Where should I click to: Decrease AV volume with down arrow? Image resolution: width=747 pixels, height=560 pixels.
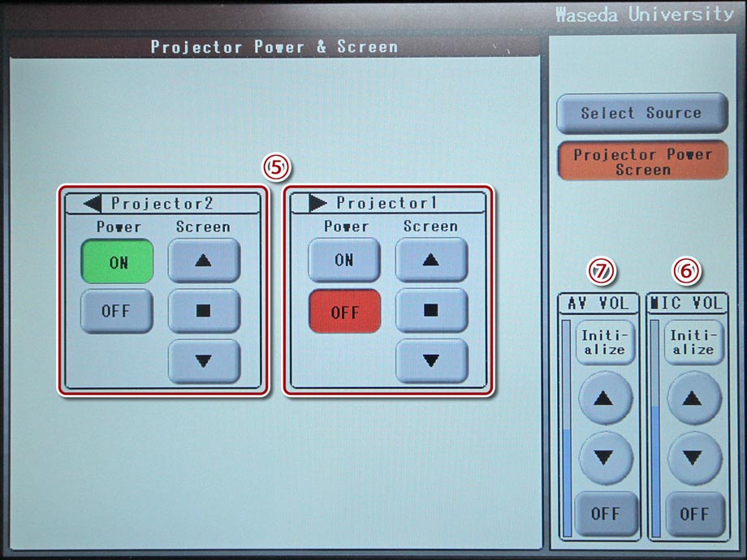(605, 458)
